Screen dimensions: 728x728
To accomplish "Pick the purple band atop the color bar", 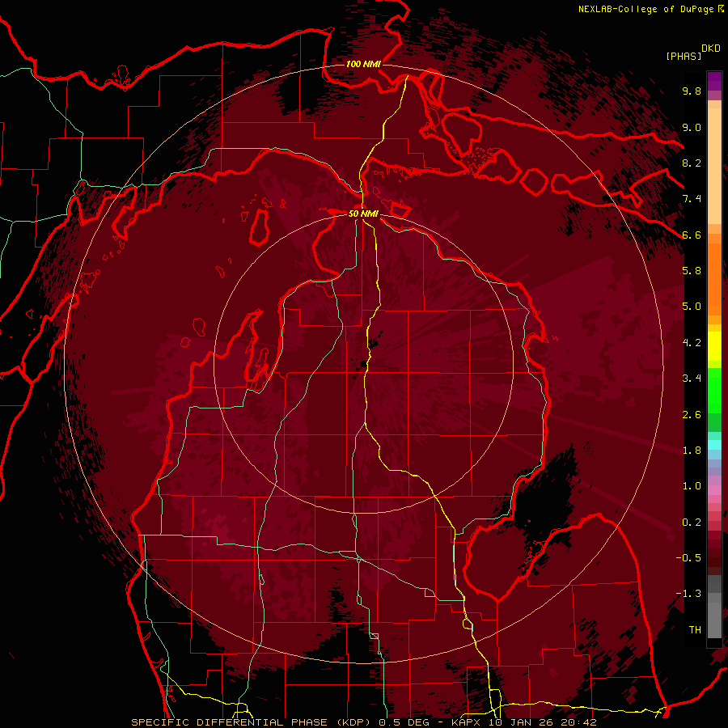I will click(714, 81).
